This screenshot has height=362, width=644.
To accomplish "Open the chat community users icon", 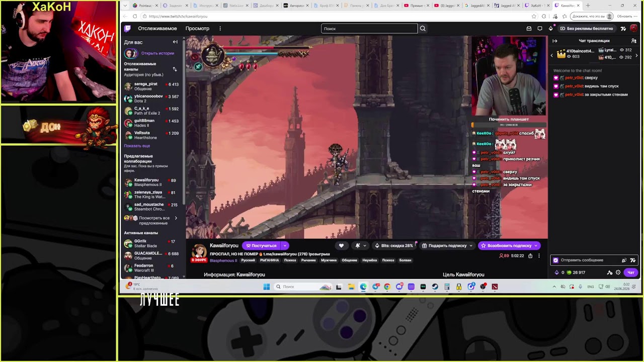I will 633,41.
